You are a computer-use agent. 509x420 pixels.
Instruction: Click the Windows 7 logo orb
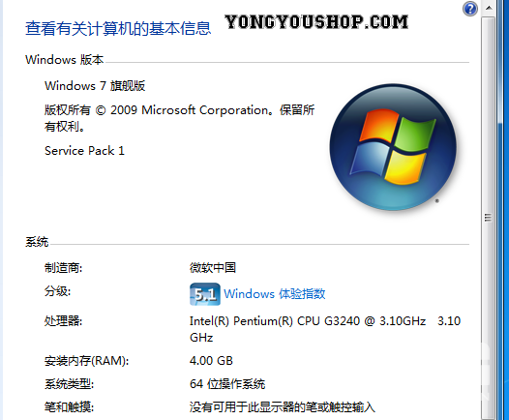point(393,147)
